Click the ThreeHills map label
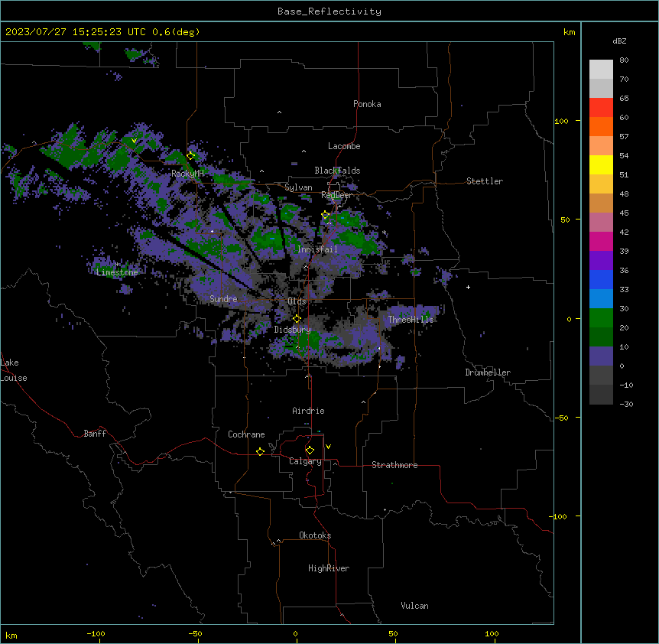This screenshot has height=644, width=659. pos(411,320)
